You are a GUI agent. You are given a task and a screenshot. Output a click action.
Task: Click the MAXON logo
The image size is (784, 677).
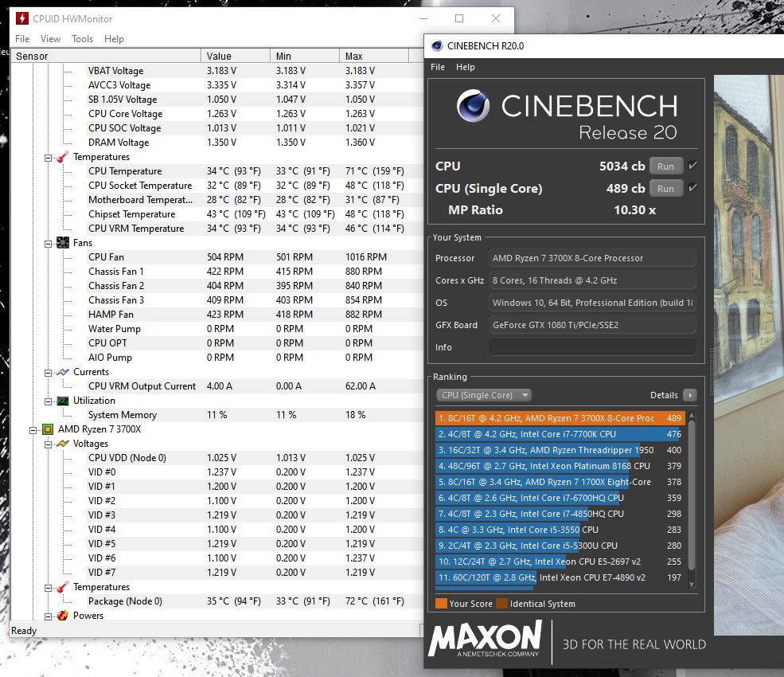tap(485, 639)
